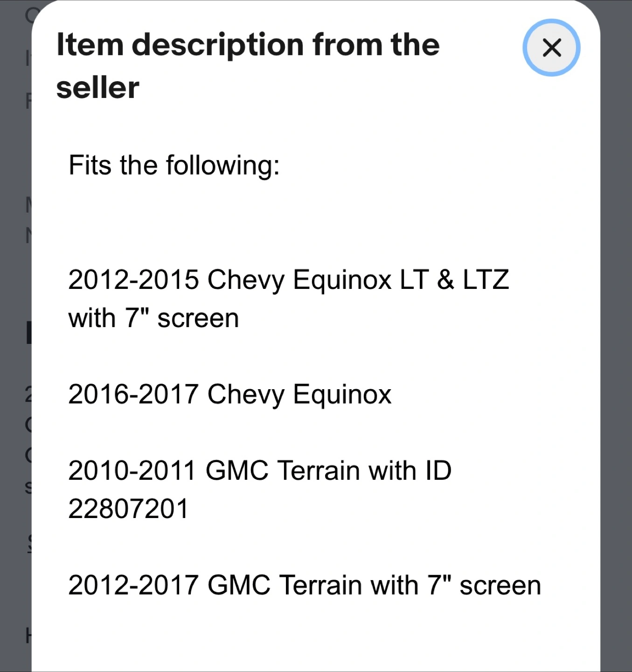This screenshot has width=632, height=672.
Task: Click the word "following:"
Action: click(223, 165)
